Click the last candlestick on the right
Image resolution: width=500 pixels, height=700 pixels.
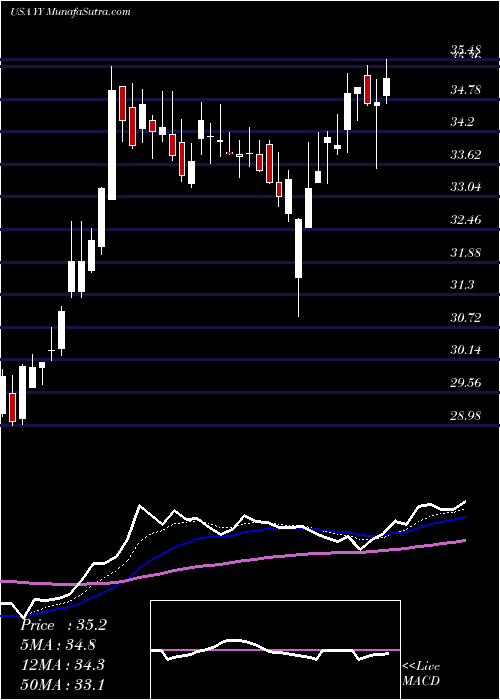387,81
